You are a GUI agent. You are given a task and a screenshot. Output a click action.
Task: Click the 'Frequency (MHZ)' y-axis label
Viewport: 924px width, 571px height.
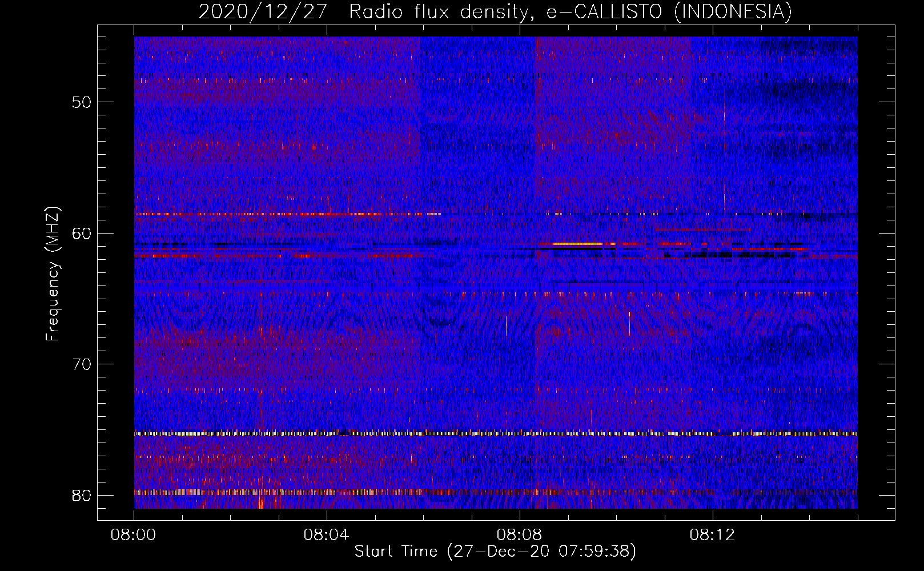pos(53,274)
